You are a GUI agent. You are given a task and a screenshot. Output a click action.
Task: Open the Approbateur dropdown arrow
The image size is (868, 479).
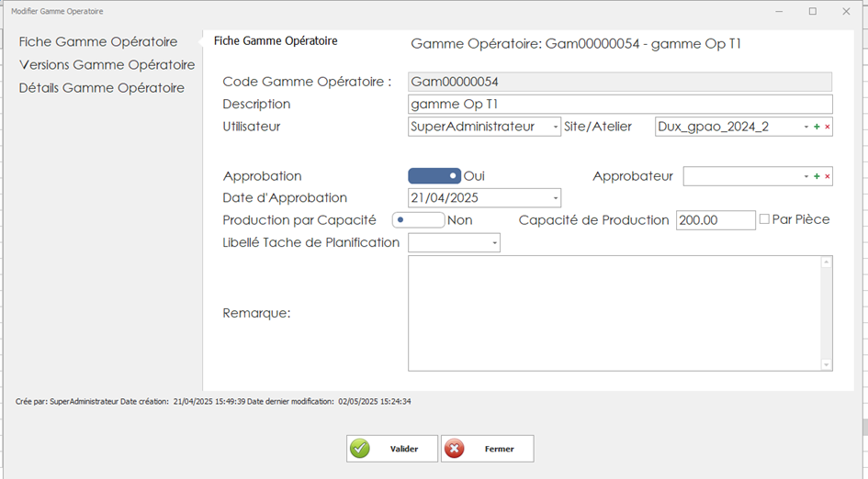pos(806,176)
